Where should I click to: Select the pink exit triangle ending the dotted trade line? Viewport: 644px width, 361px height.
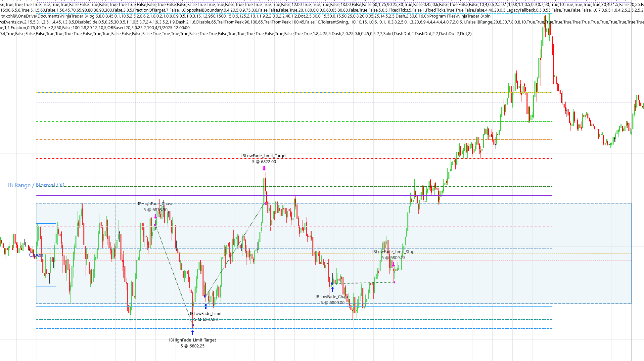pyautogui.click(x=394, y=283)
